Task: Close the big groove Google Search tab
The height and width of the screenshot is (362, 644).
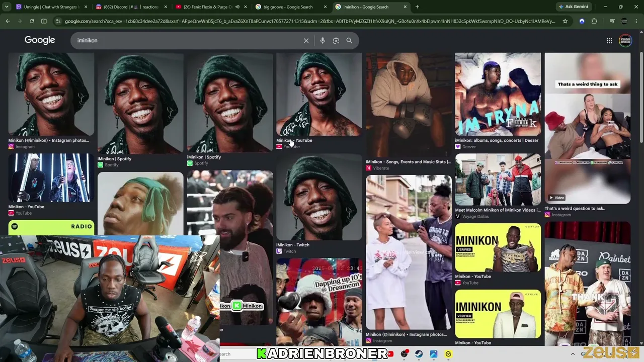Action: point(325,7)
